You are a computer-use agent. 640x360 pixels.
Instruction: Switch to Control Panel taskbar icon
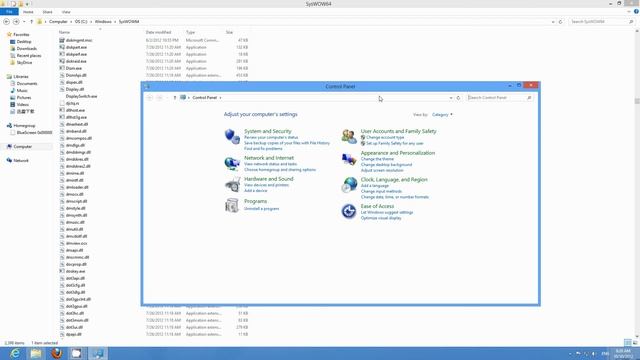click(98, 353)
